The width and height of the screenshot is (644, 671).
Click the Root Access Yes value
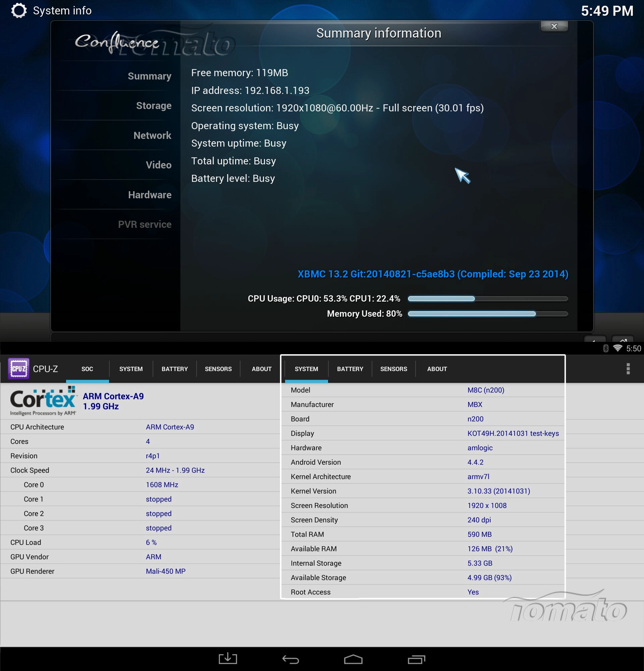point(473,592)
